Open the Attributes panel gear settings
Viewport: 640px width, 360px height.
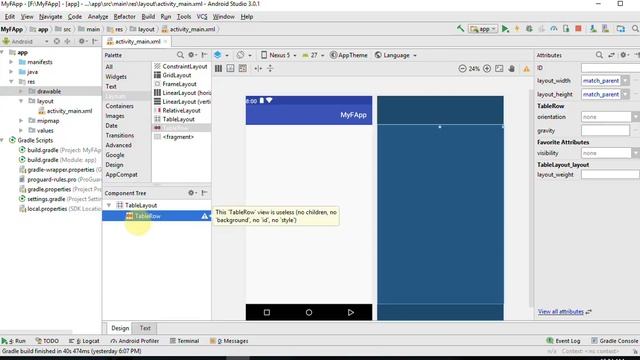(624, 55)
